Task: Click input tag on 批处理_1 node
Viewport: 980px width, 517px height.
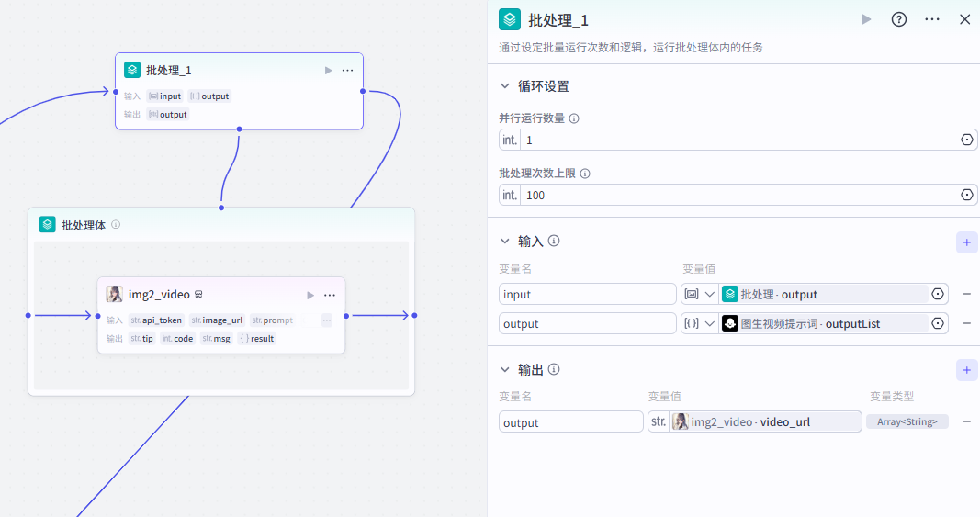Action: point(165,96)
